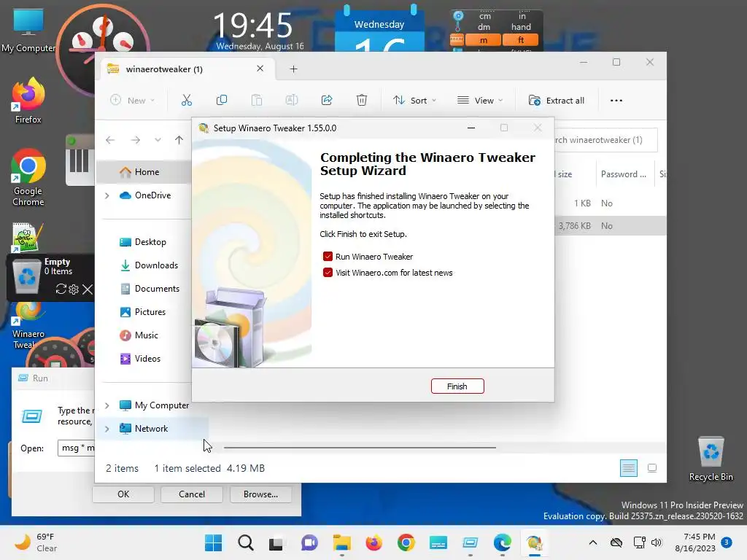Open the See more ellipsis menu
747x560 pixels.
616,101
